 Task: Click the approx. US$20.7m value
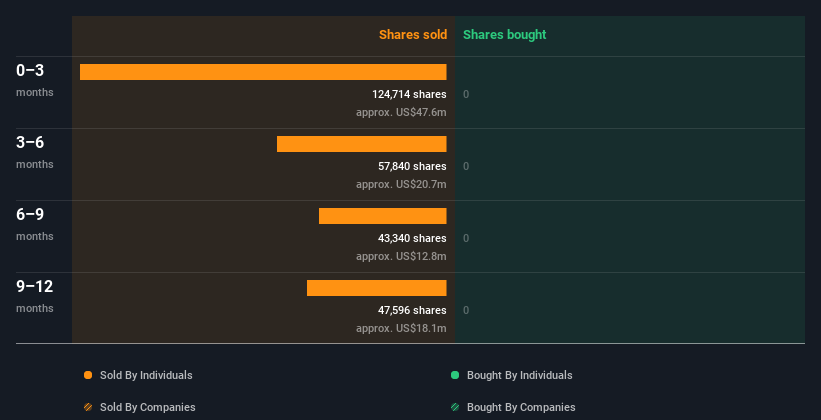[x=401, y=184]
